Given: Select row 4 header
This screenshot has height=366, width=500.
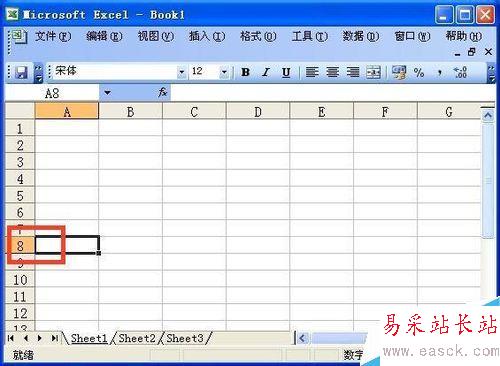Looking at the screenshot, I should click(20, 178).
